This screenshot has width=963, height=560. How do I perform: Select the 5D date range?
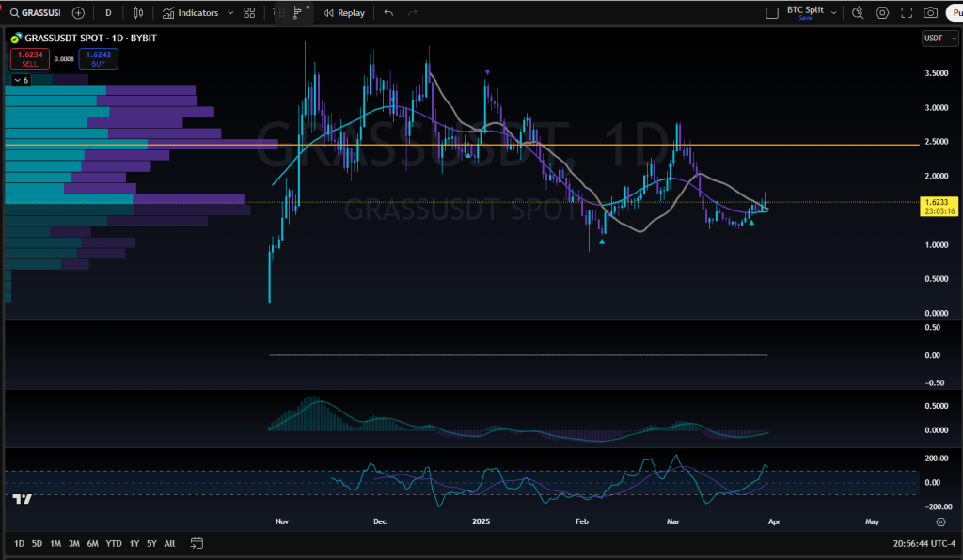pyautogui.click(x=37, y=543)
